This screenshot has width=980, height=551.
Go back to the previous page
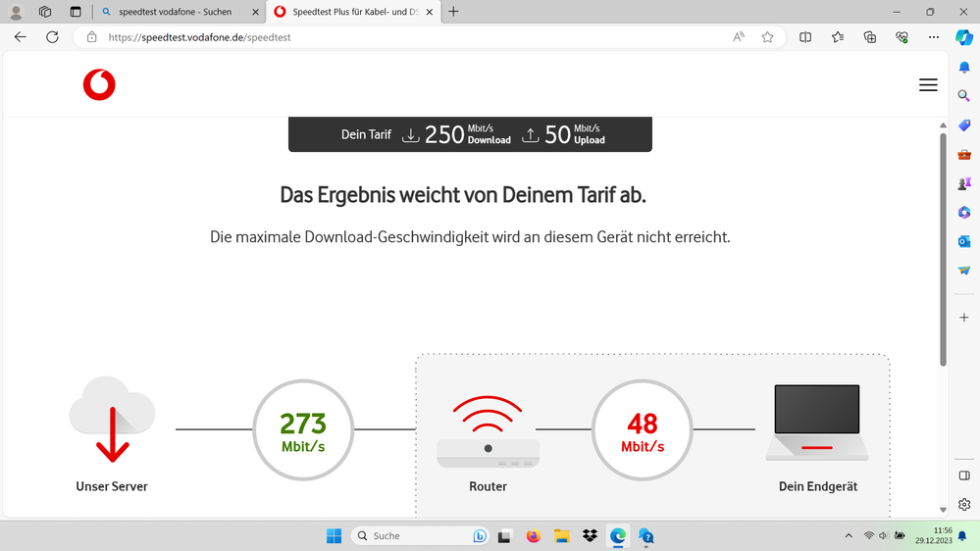point(21,37)
